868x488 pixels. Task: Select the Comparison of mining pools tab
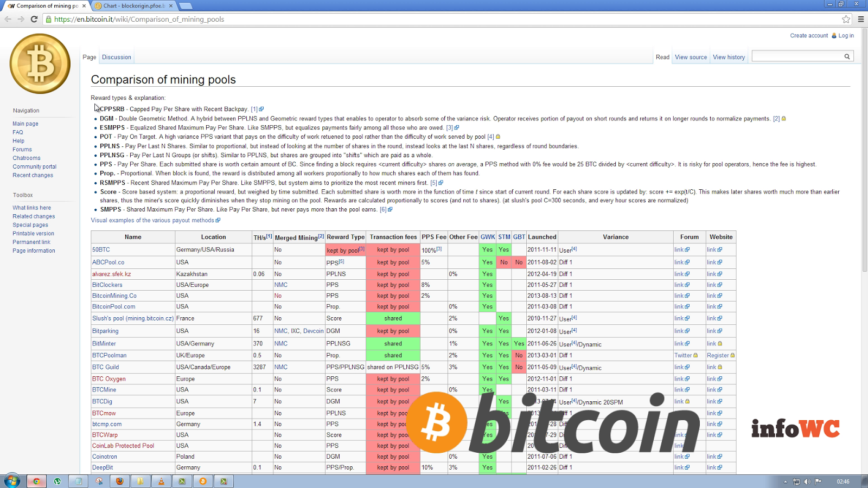[46, 6]
